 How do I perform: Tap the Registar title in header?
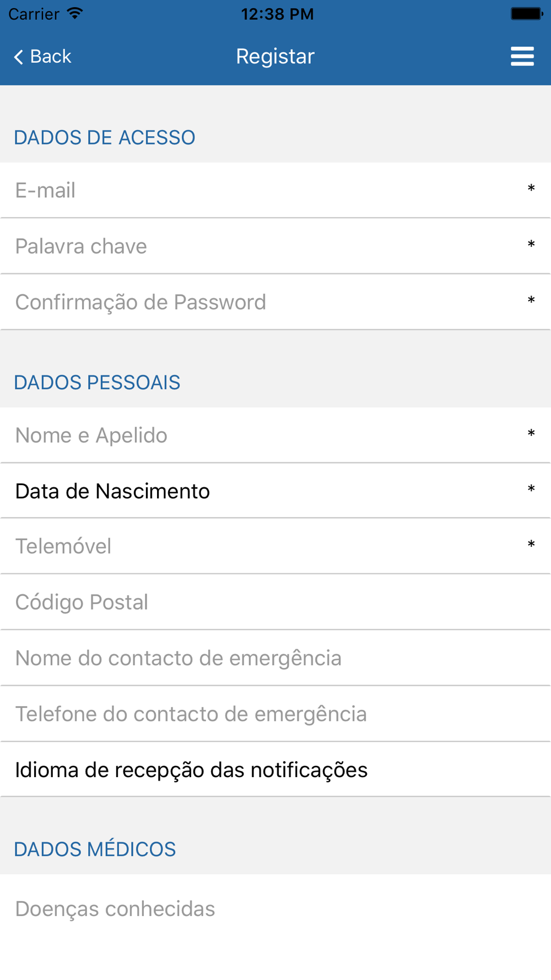pos(275,56)
